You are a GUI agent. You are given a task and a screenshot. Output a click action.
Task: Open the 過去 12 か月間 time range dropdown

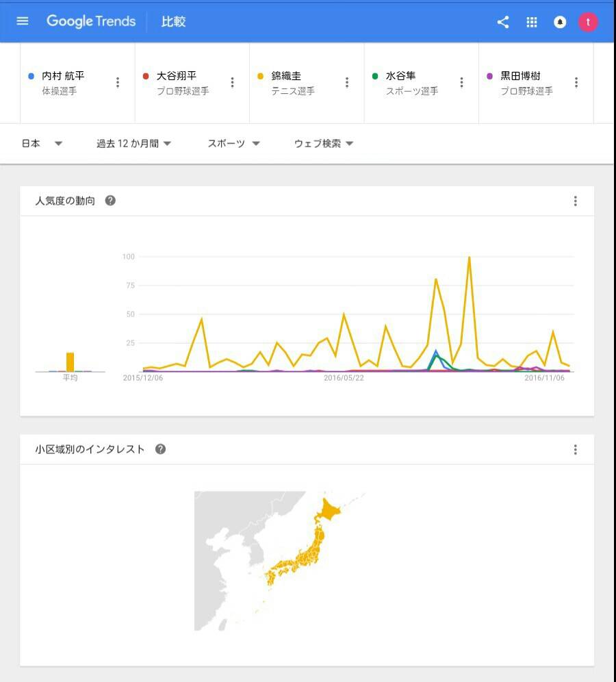pyautogui.click(x=133, y=144)
